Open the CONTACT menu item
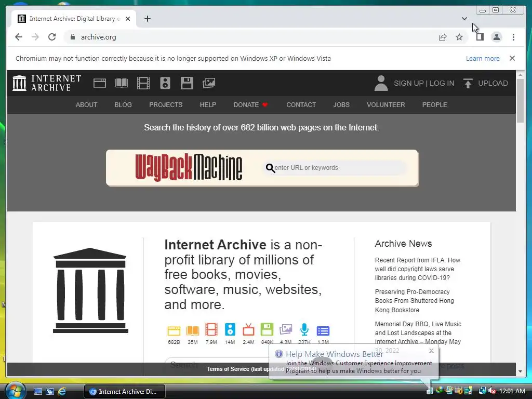The image size is (532, 399). pyautogui.click(x=301, y=105)
